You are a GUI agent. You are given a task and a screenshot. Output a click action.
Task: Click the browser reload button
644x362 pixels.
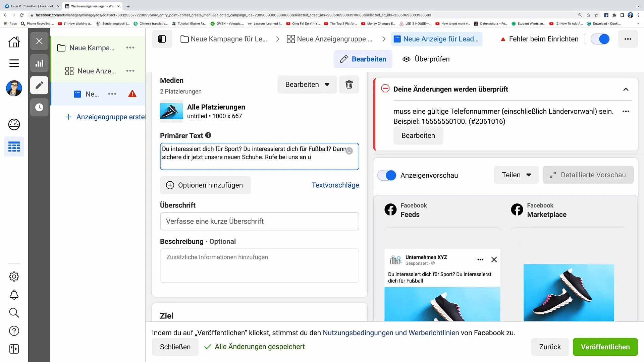click(22, 15)
